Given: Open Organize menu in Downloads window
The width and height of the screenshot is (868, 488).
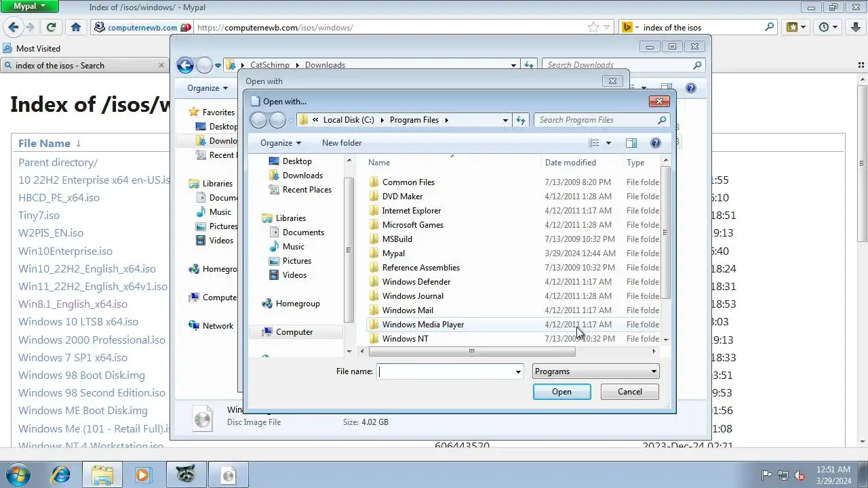Looking at the screenshot, I should click(208, 88).
